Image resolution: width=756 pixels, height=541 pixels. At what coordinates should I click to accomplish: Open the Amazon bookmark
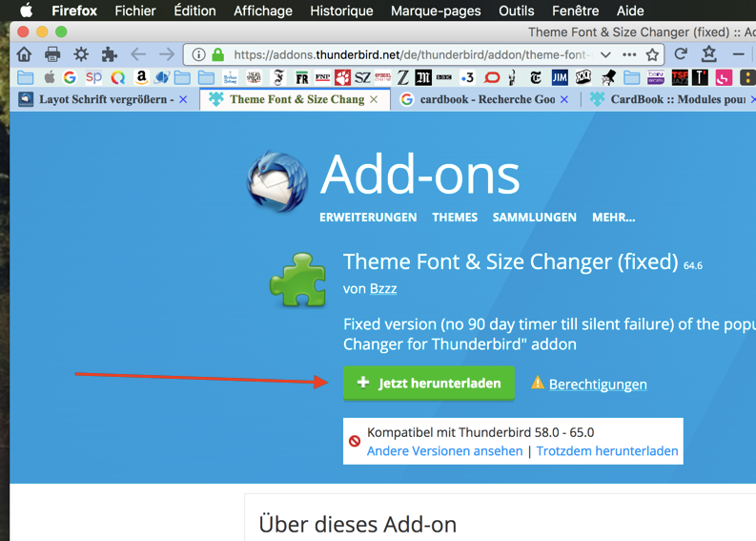pyautogui.click(x=141, y=77)
